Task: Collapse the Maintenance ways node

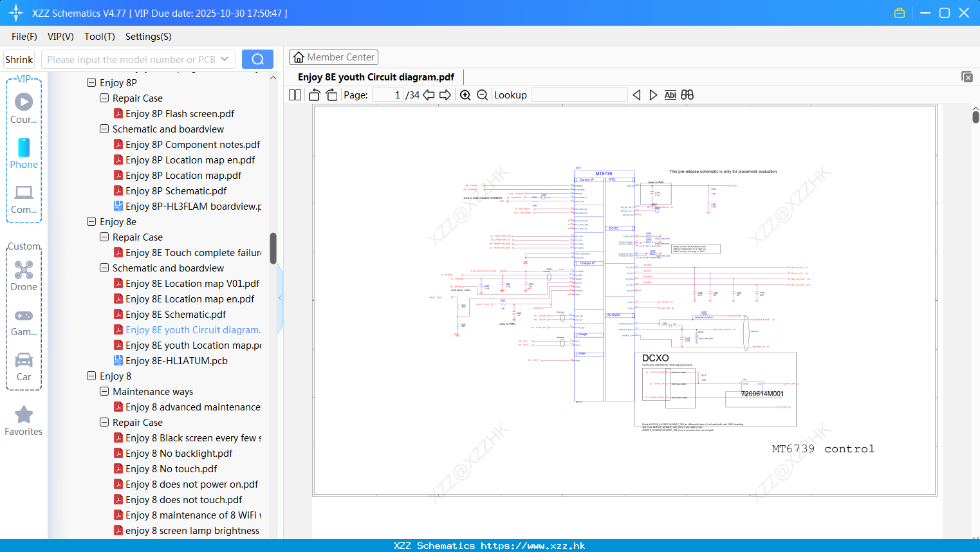Action: pos(104,391)
